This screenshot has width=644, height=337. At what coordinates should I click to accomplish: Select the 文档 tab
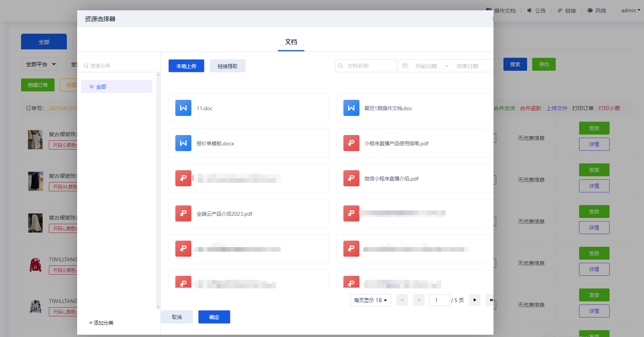[291, 42]
